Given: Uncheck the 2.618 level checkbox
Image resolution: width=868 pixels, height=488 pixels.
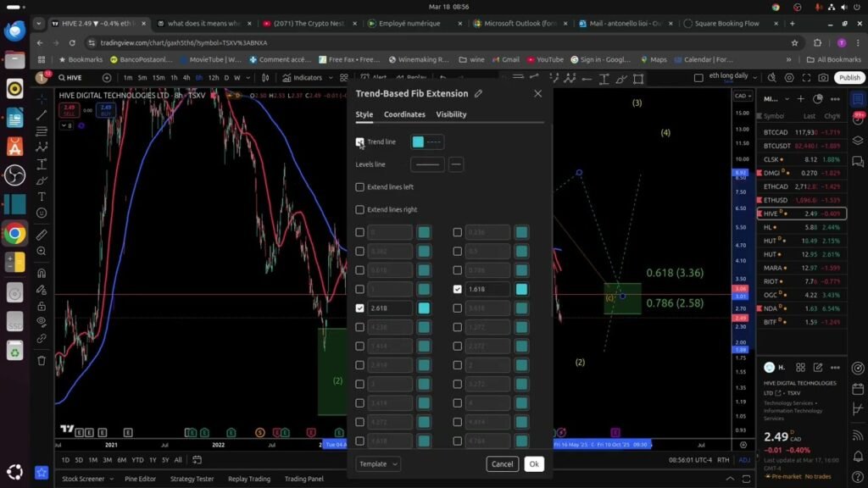Looking at the screenshot, I should pos(360,308).
